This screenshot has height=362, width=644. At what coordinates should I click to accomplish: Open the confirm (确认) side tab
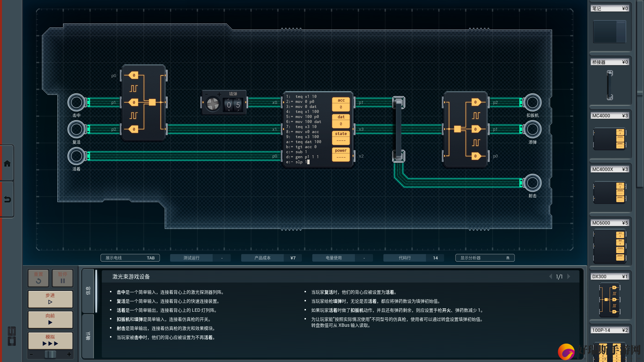[x=88, y=336]
